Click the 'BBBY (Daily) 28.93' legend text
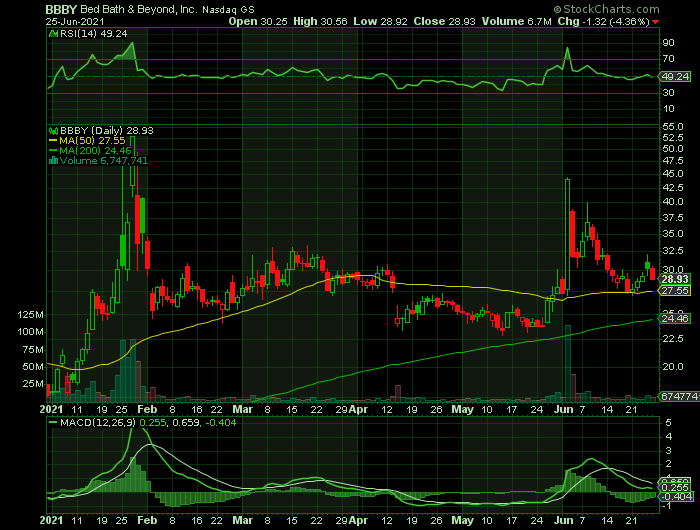This screenshot has height=530, width=700. tap(106, 131)
